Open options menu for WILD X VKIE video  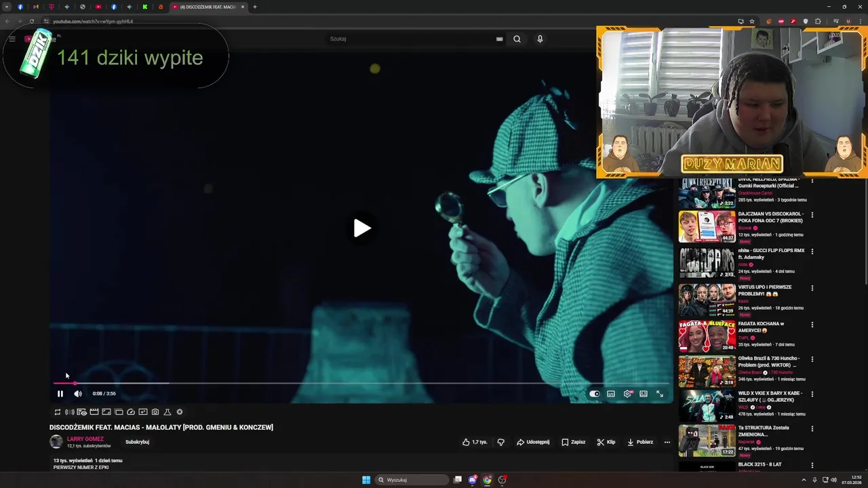[x=812, y=394]
